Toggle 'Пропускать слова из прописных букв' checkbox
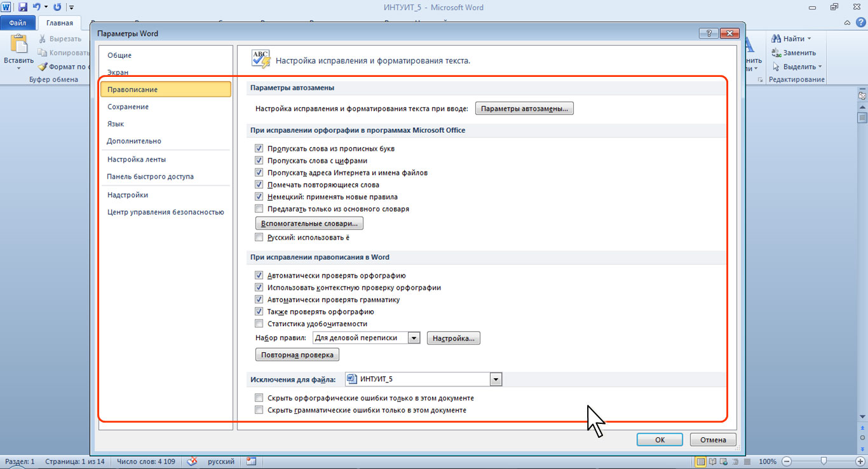 pyautogui.click(x=259, y=149)
